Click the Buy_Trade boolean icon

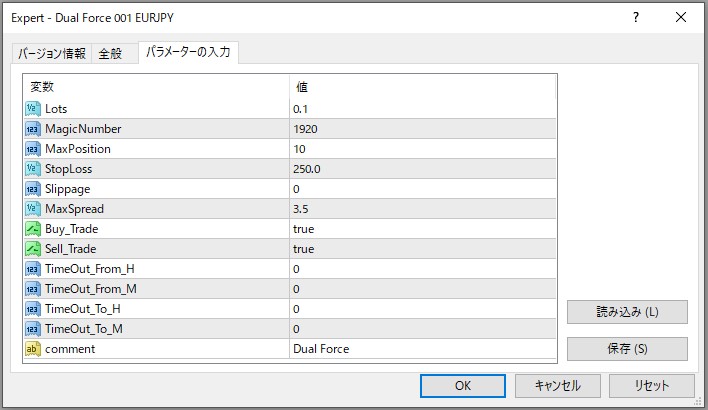click(x=32, y=228)
